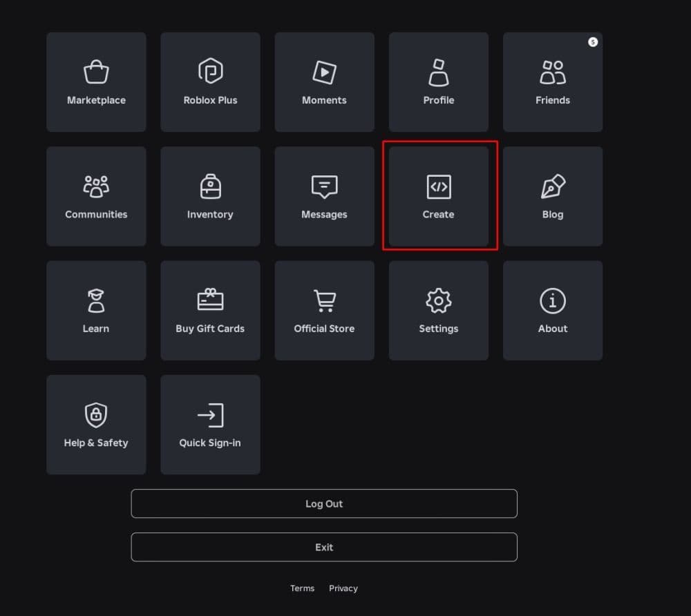Open the About info tile
691x616 pixels.
click(x=553, y=311)
